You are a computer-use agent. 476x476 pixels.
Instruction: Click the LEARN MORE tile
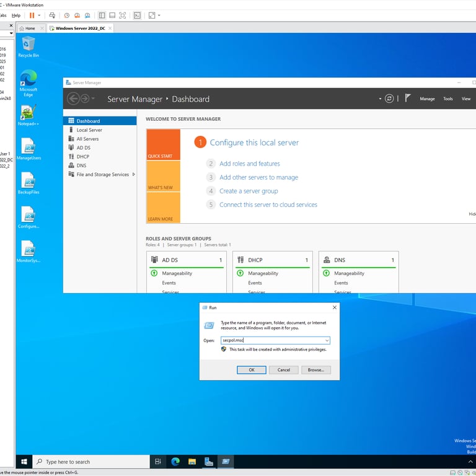[x=164, y=208]
